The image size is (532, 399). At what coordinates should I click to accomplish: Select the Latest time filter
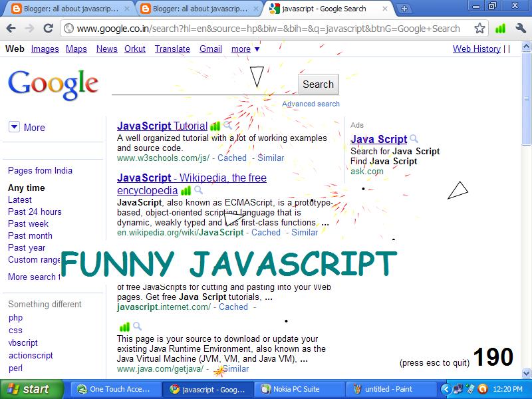(20, 199)
